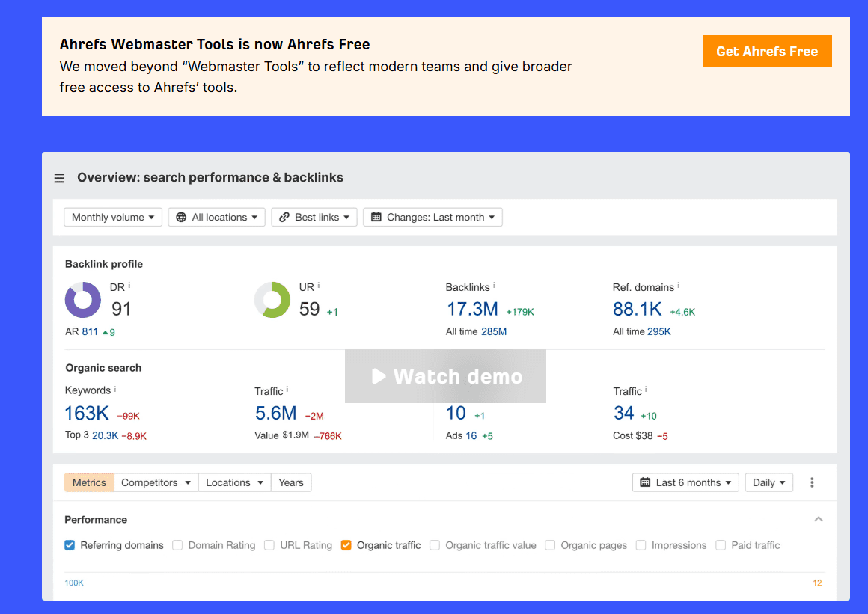Open the 17.3M backlinks value link
868x614 pixels.
pyautogui.click(x=472, y=309)
